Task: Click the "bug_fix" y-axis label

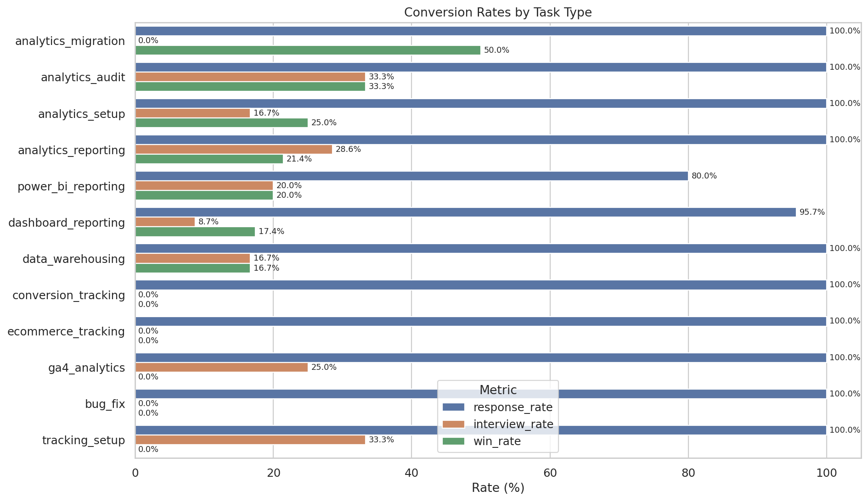Action: [105, 404]
